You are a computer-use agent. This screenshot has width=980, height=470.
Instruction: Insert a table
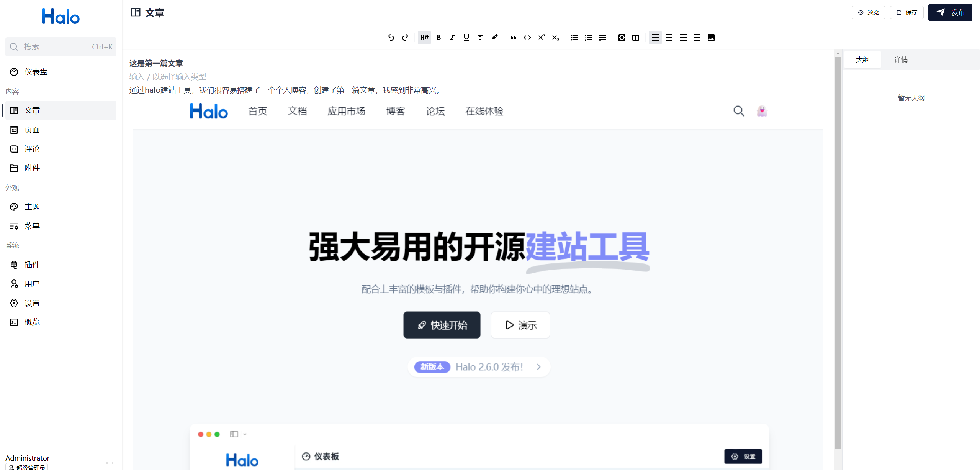coord(636,38)
